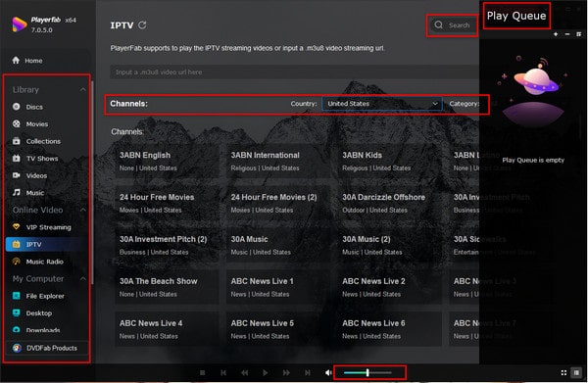Open Desktop under My Computer

[32, 313]
